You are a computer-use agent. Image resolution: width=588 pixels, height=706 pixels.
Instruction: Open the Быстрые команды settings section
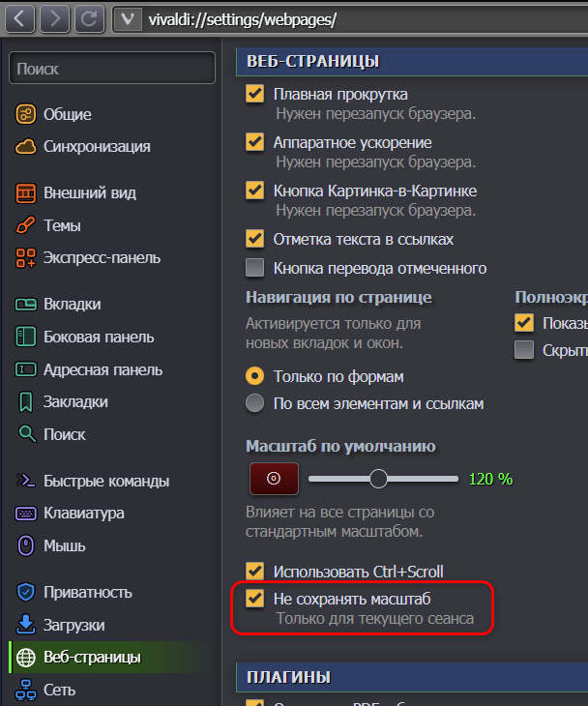click(106, 481)
